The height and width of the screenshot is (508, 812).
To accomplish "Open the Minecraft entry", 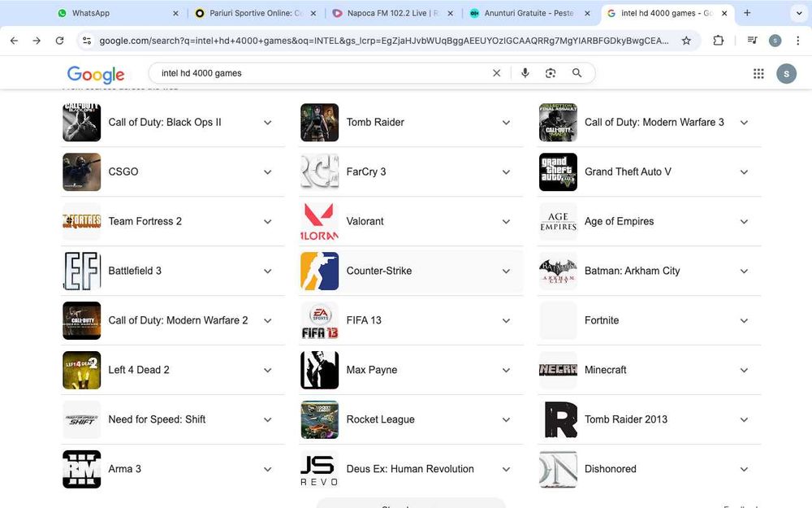I will (x=650, y=370).
